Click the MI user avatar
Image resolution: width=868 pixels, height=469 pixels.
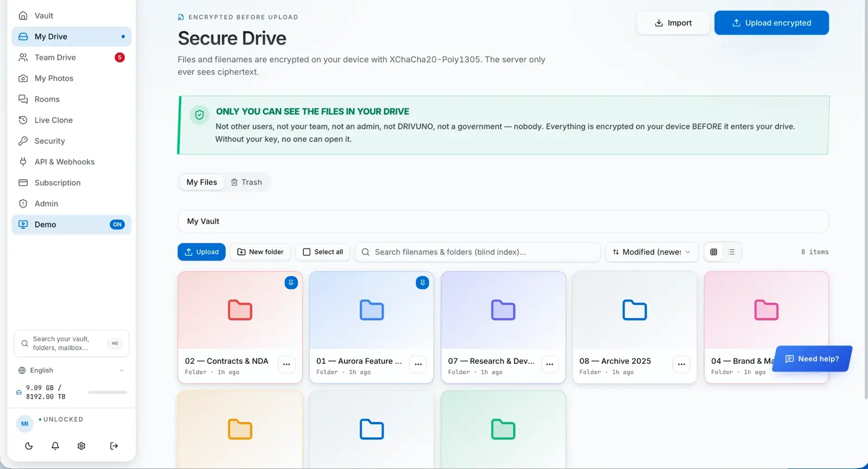(24, 424)
